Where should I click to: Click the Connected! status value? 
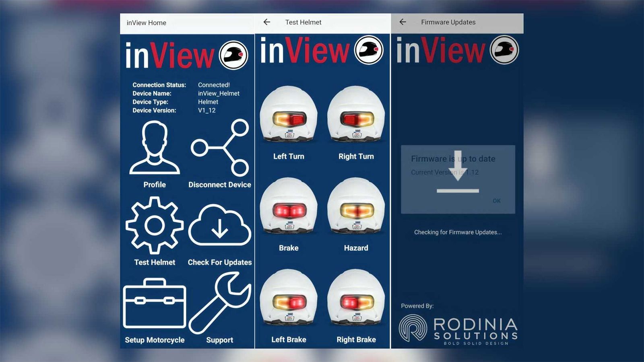click(x=214, y=85)
